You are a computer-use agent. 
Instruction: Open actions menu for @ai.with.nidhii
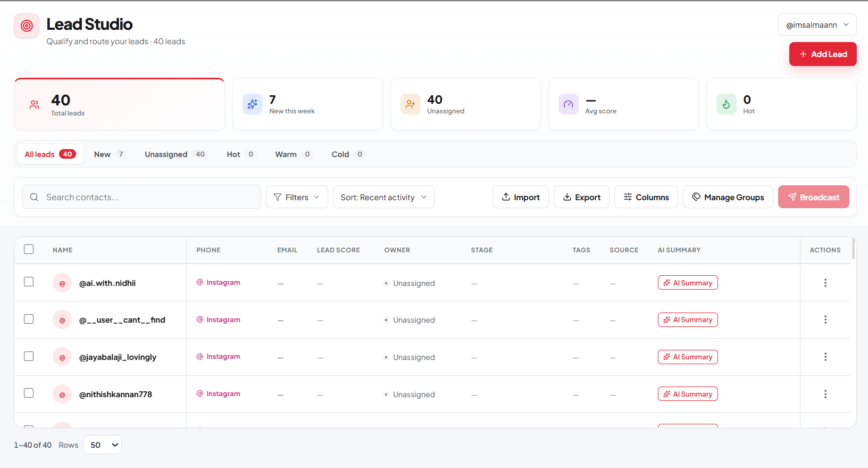click(825, 283)
